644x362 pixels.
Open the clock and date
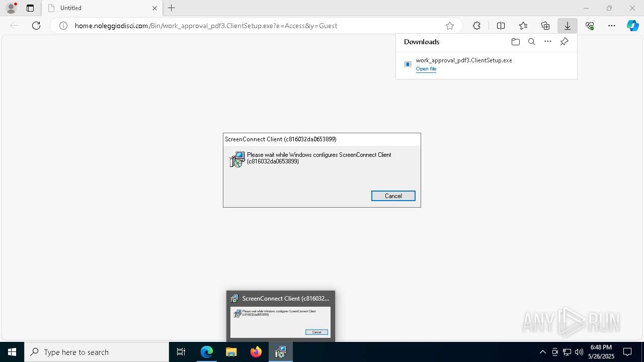coord(601,352)
